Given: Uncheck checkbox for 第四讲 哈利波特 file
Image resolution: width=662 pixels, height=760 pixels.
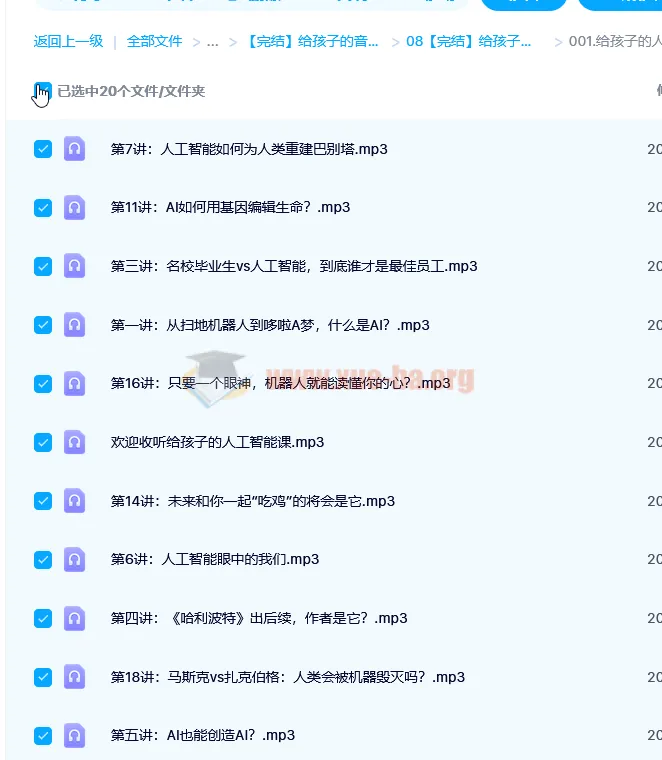Looking at the screenshot, I should [43, 618].
